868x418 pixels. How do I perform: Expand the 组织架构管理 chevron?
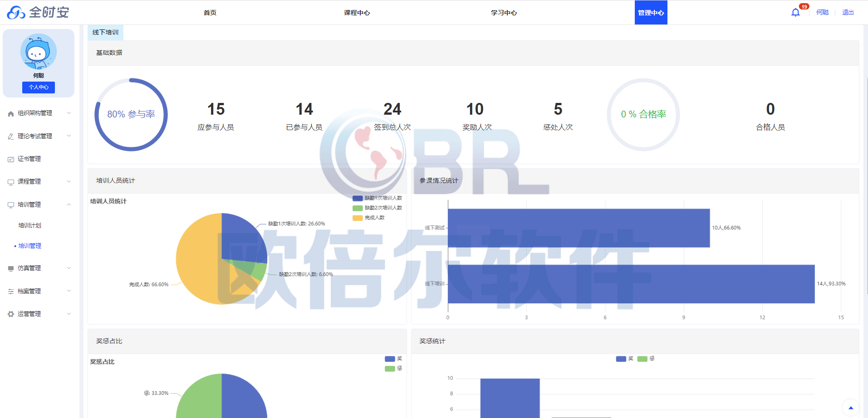coord(69,113)
